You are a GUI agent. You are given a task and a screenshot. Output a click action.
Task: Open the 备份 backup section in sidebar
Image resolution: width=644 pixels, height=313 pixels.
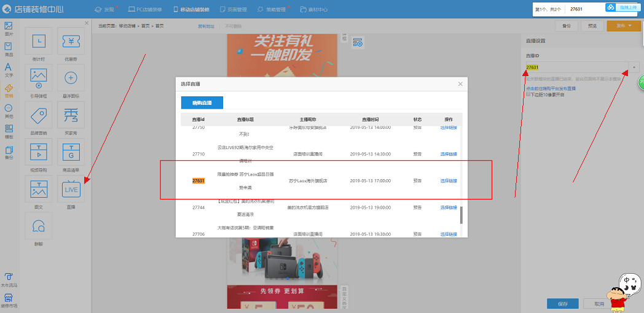click(9, 152)
